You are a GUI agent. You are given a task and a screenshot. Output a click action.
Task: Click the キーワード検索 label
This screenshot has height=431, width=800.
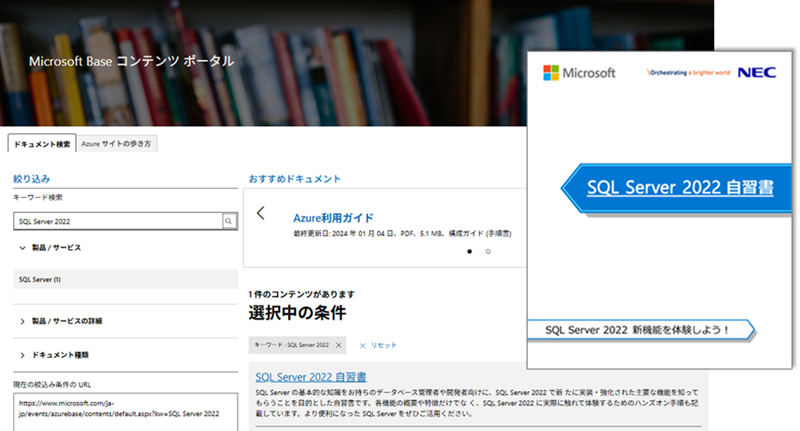click(x=38, y=197)
